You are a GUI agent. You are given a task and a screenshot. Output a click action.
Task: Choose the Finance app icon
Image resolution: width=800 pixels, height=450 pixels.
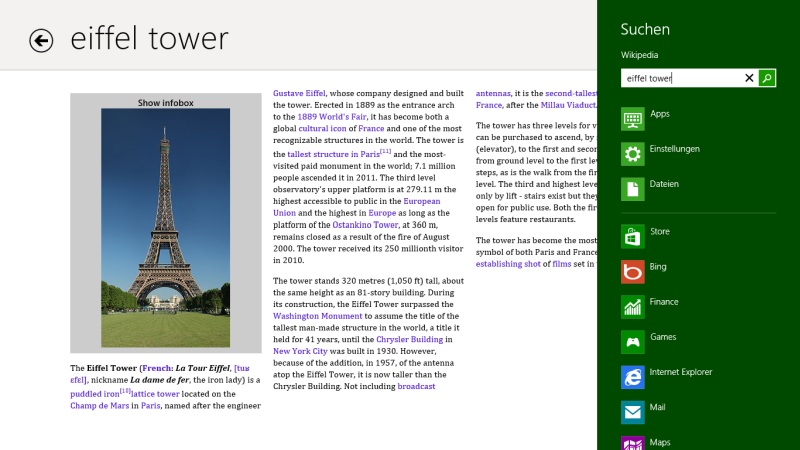633,307
